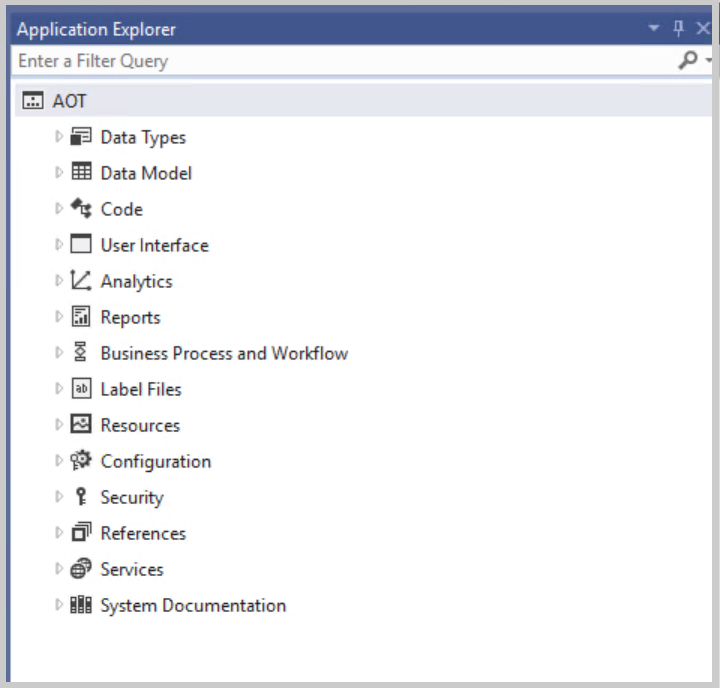Viewport: 720px width, 688px height.
Task: Expand the Services node
Action: [x=59, y=569]
